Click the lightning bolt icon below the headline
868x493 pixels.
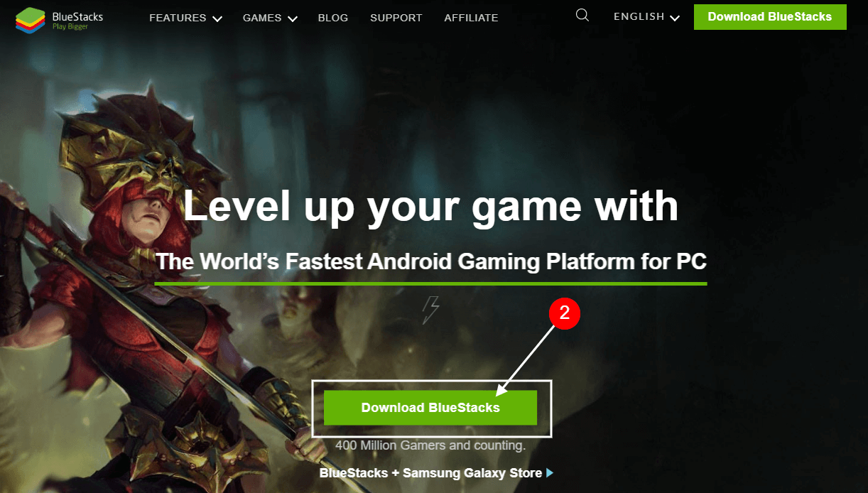[430, 310]
